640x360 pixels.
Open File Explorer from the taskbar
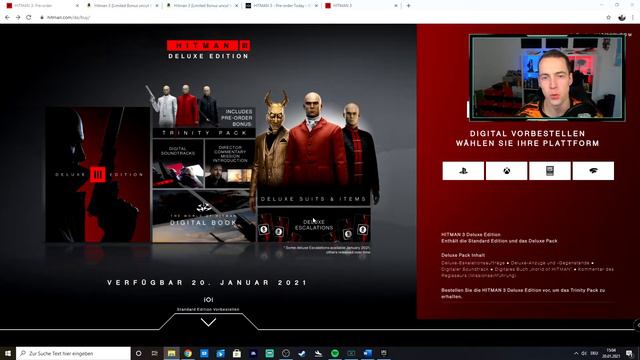(x=171, y=353)
